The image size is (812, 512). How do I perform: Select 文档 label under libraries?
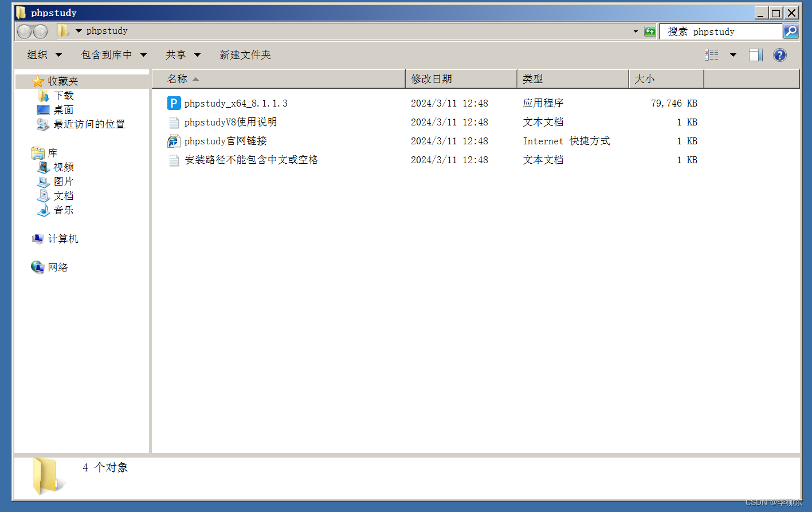[x=64, y=196]
